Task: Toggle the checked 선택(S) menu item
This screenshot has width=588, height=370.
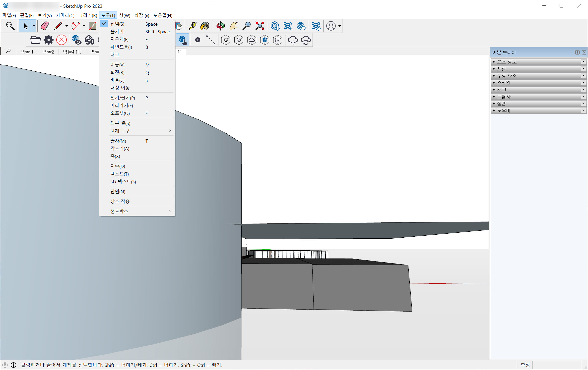Action: click(x=117, y=24)
